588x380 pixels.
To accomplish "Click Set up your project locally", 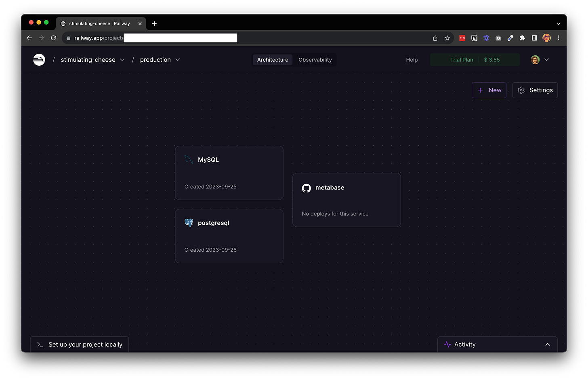I will pyautogui.click(x=80, y=345).
